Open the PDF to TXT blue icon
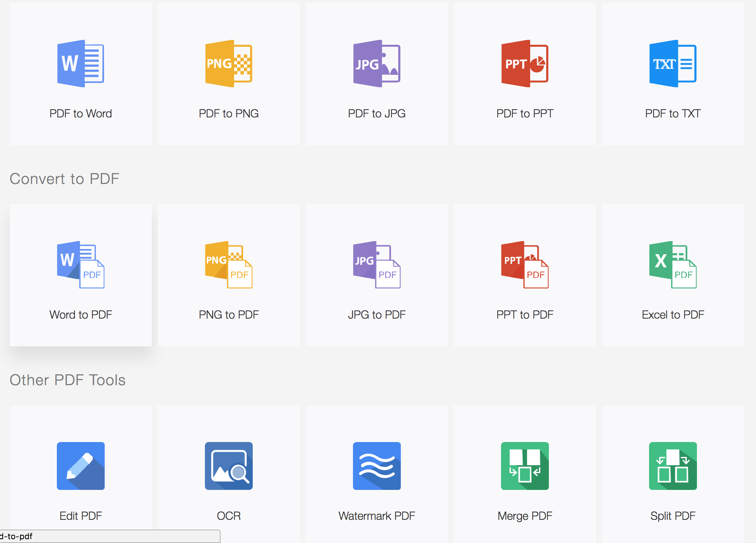Image resolution: width=756 pixels, height=543 pixels. [x=673, y=64]
